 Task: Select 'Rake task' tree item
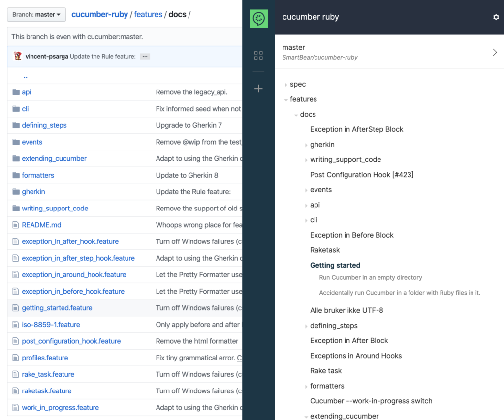coord(326,371)
